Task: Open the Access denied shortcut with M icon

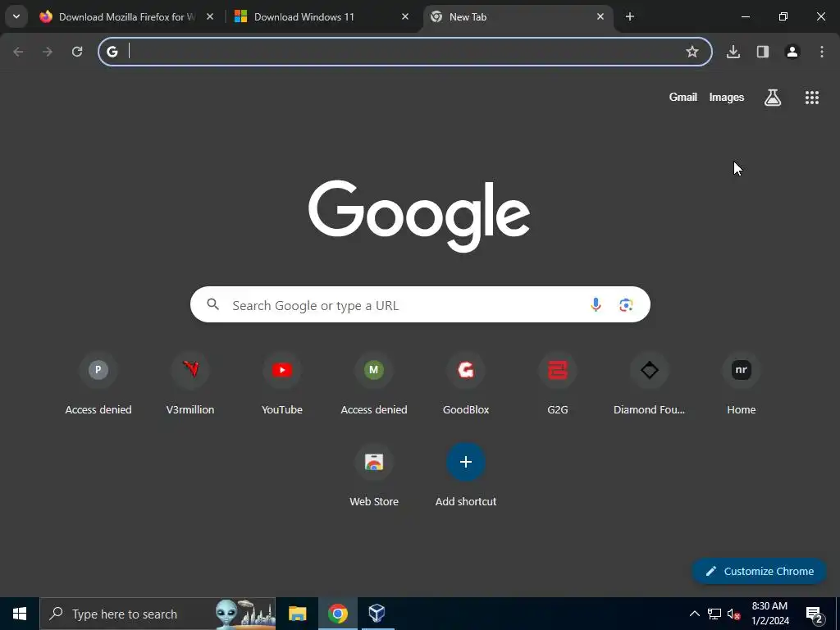Action: pyautogui.click(x=374, y=385)
